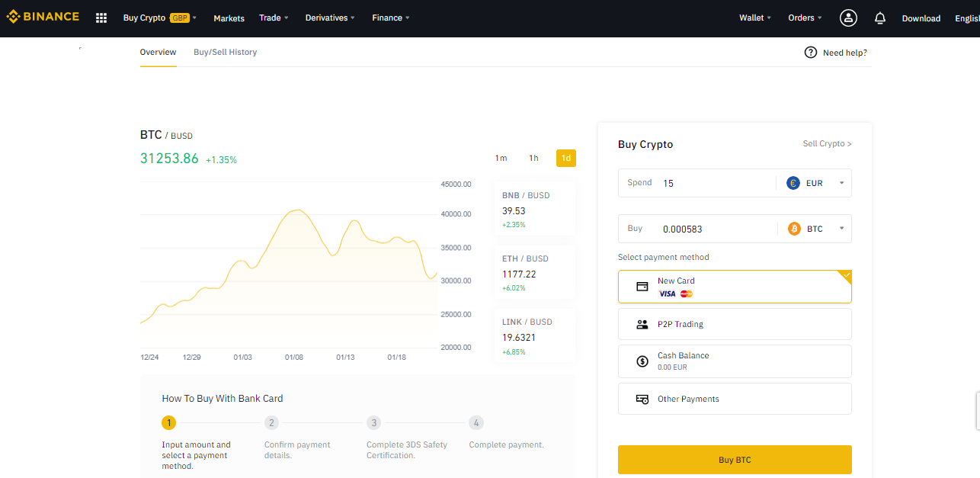Click the +1.35% change value

(221, 160)
